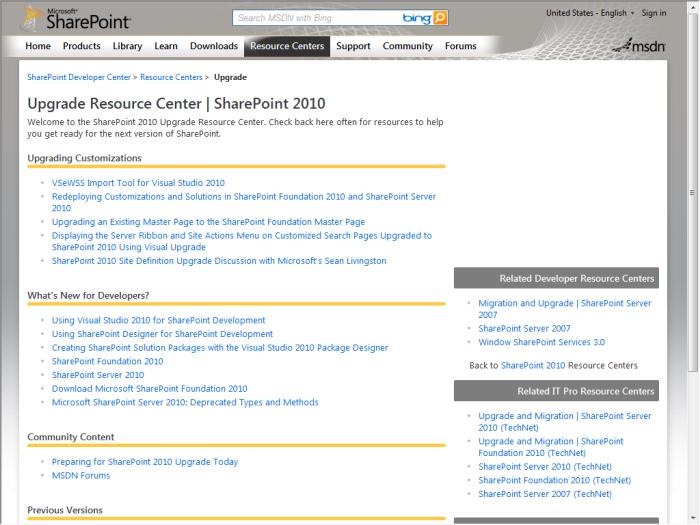Click Community Content section heading
Screen dimensions: 700x525
pos(71,437)
